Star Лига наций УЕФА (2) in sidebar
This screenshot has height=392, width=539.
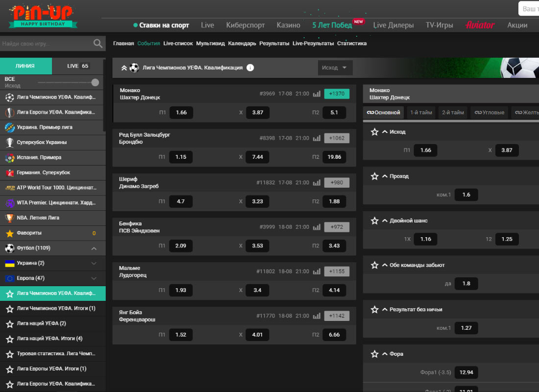(9, 323)
